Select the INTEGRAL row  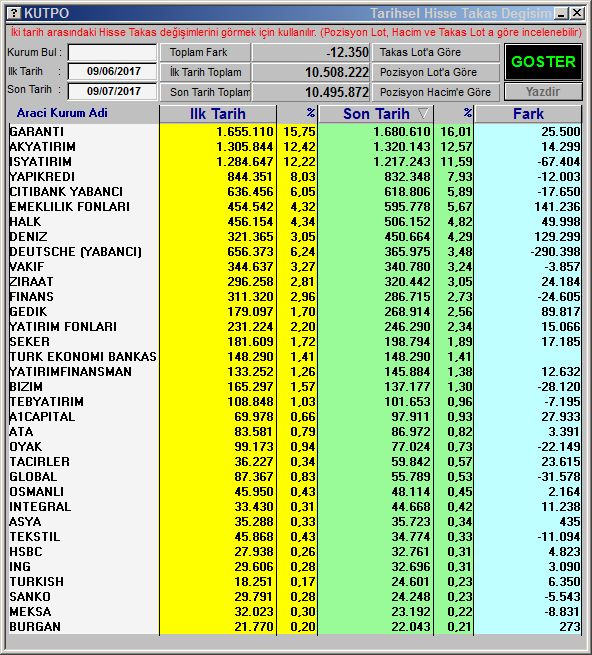(x=295, y=507)
